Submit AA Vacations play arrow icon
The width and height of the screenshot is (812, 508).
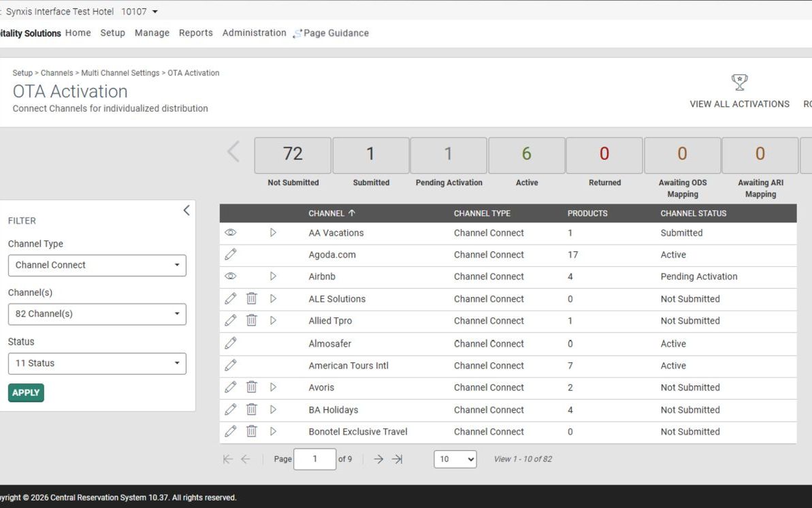273,233
